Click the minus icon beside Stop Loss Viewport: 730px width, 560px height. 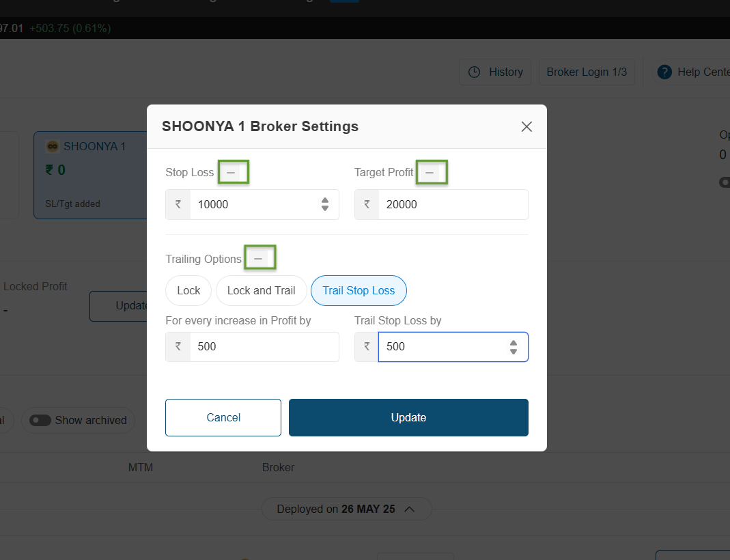coord(231,173)
